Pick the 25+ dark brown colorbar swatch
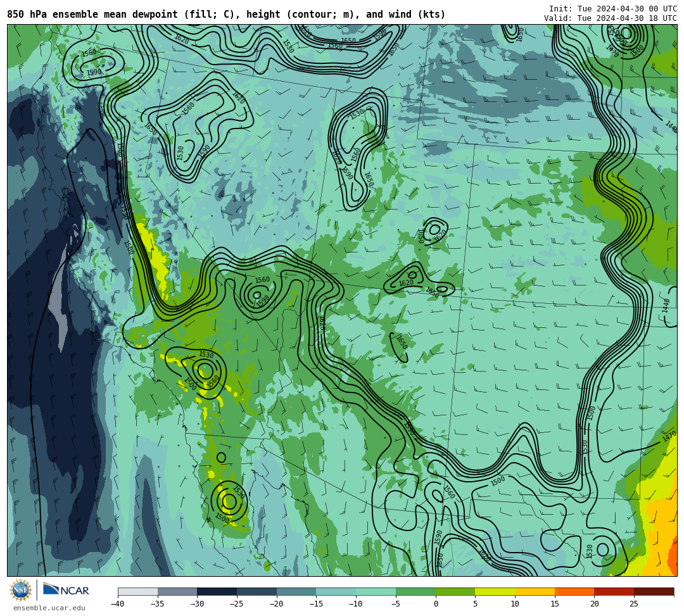 point(654,591)
